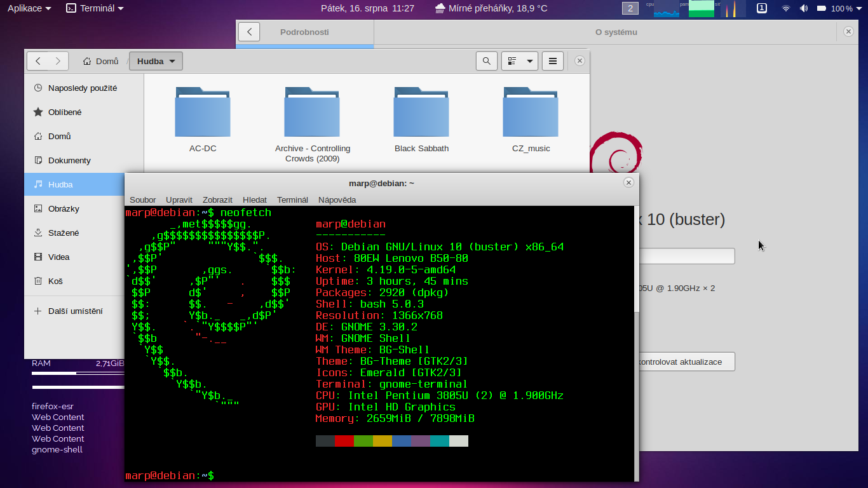Click Domů in the Files path bar
Image resolution: width=868 pixels, height=488 pixels.
pyautogui.click(x=101, y=61)
